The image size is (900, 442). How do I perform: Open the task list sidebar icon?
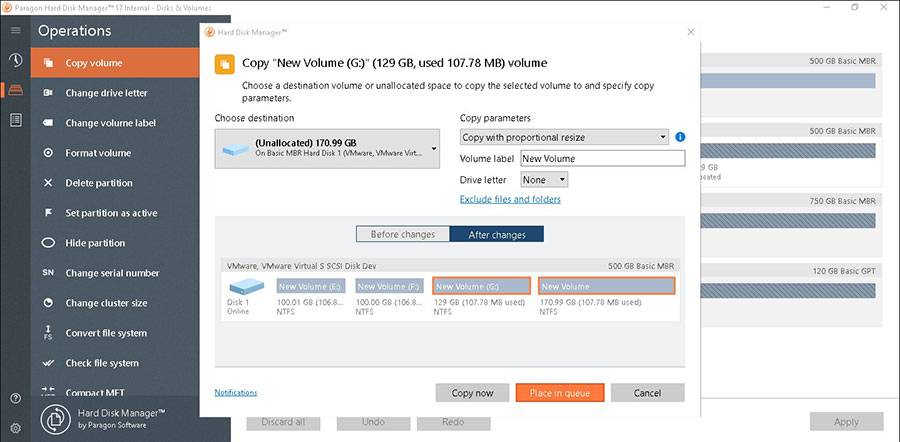(x=15, y=120)
